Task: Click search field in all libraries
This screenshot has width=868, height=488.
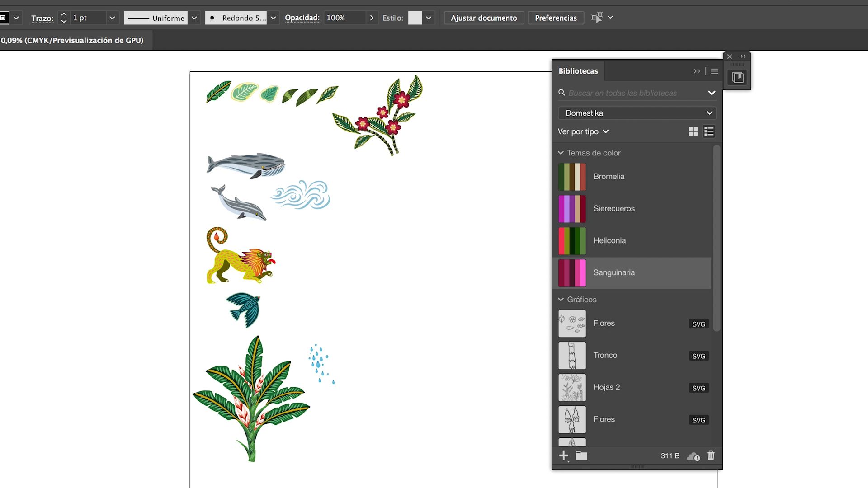Action: click(633, 93)
